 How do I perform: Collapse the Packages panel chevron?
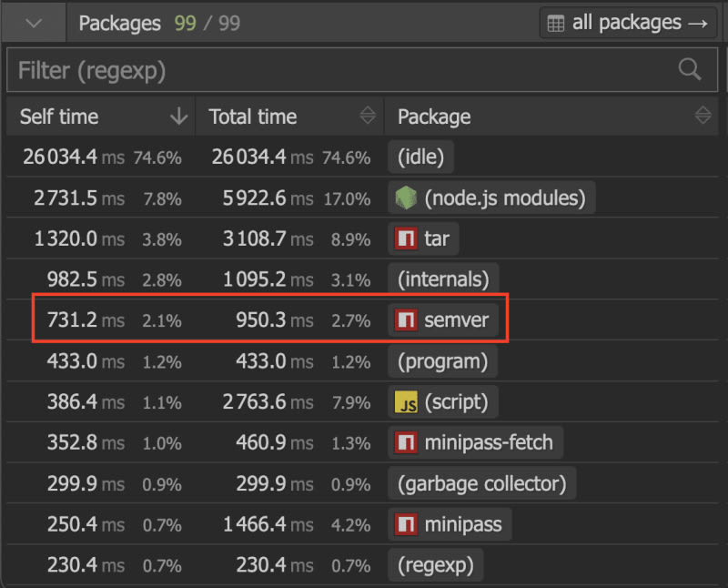click(x=34, y=24)
